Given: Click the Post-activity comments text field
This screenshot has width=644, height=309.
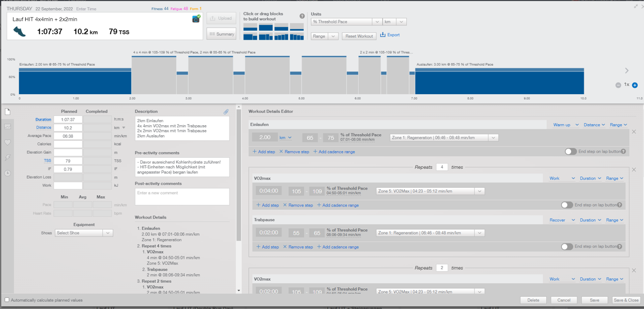Looking at the screenshot, I should coord(182,197).
